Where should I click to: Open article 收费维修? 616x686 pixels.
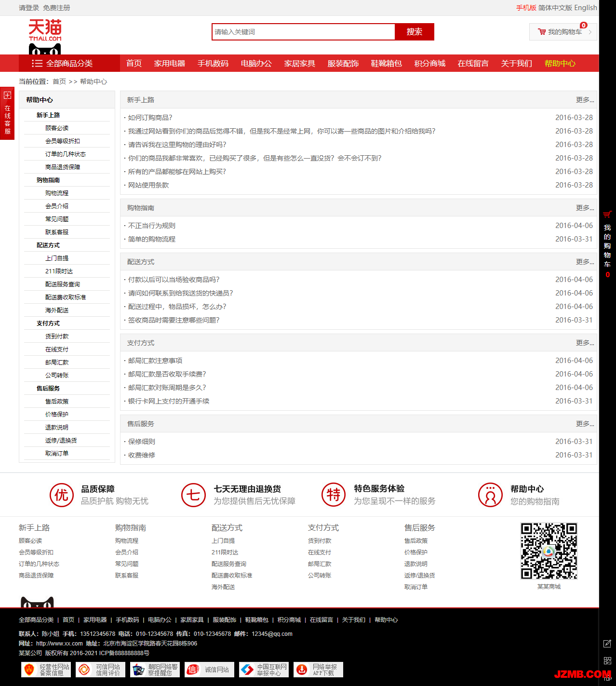142,455
